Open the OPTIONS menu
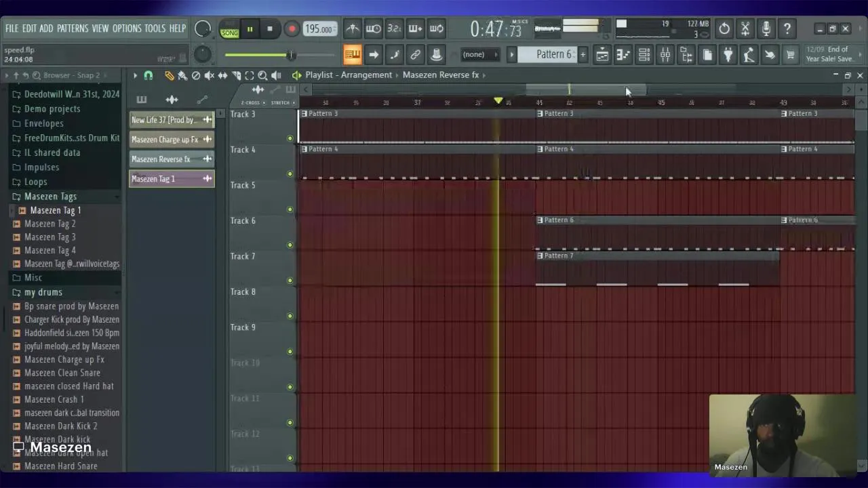 click(127, 28)
